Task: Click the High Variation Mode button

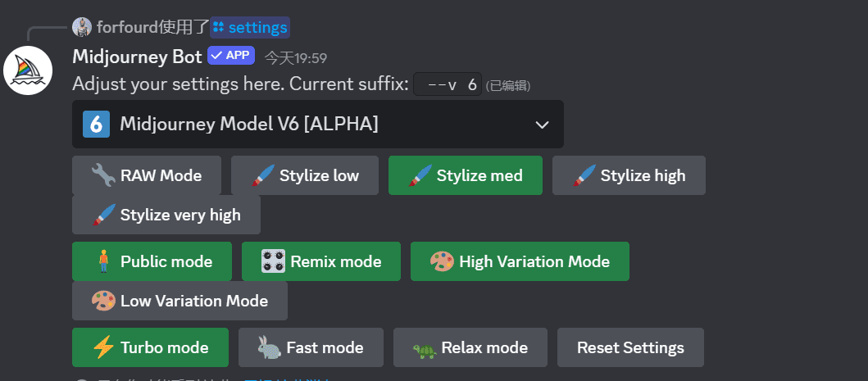Action: (520, 261)
